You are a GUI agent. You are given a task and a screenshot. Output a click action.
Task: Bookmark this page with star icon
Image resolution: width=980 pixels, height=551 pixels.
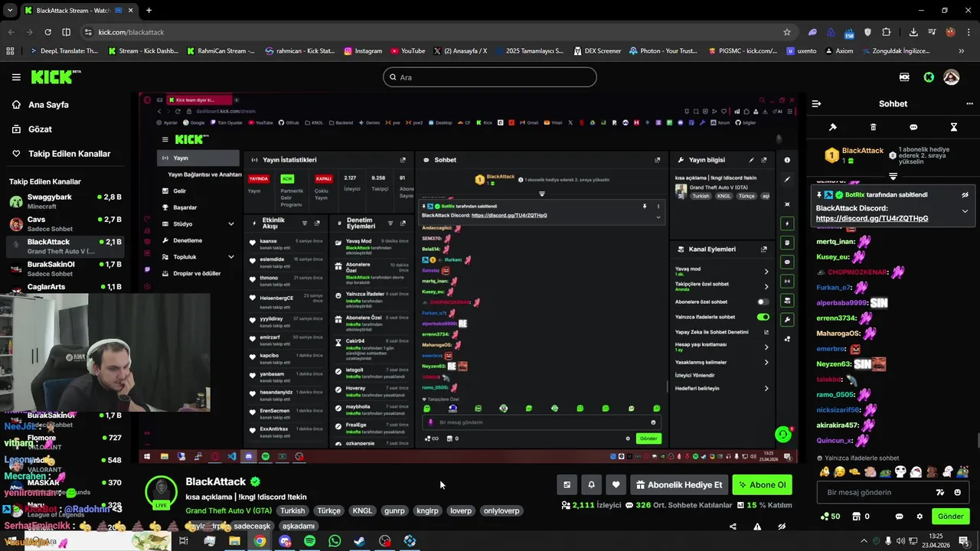pyautogui.click(x=786, y=32)
